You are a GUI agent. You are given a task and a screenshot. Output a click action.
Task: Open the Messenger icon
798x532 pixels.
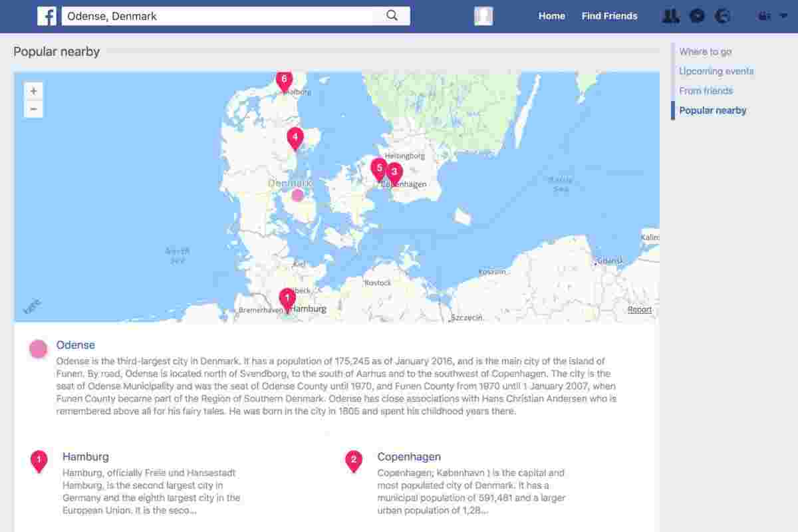(x=697, y=16)
